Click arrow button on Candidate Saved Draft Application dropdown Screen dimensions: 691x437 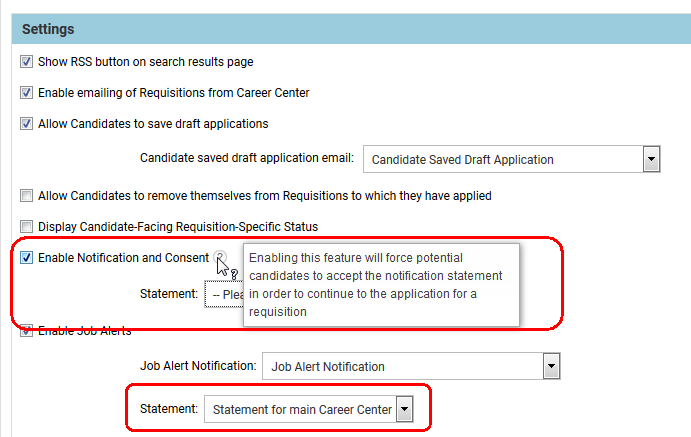tap(651, 159)
